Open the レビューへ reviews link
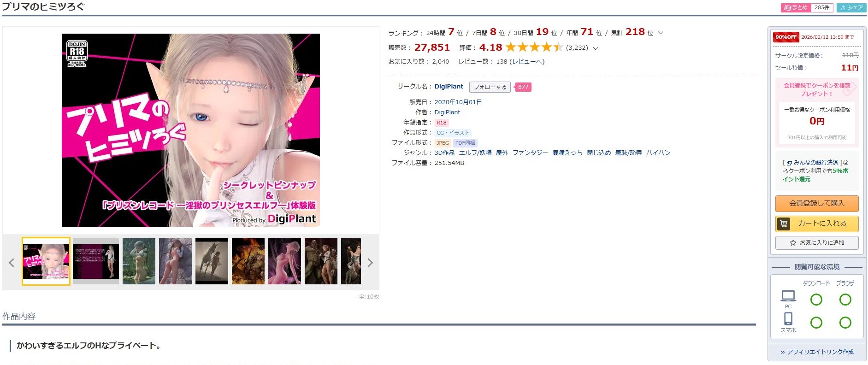 point(527,62)
